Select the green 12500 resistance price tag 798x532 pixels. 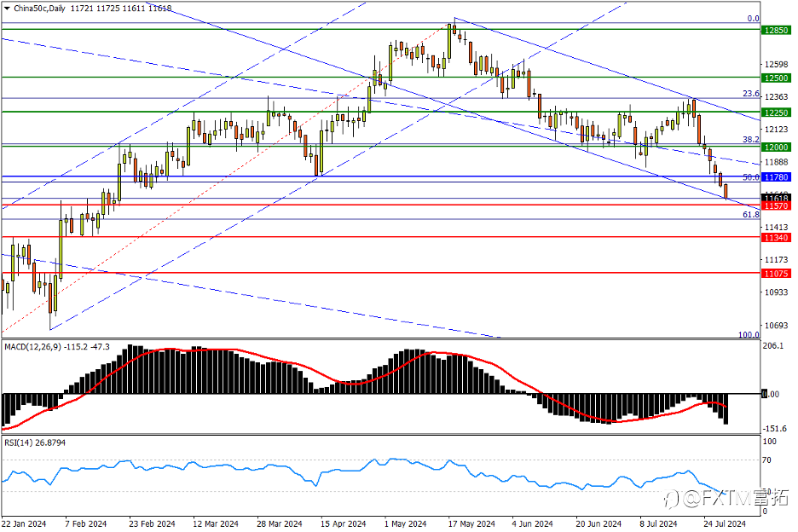[x=777, y=78]
